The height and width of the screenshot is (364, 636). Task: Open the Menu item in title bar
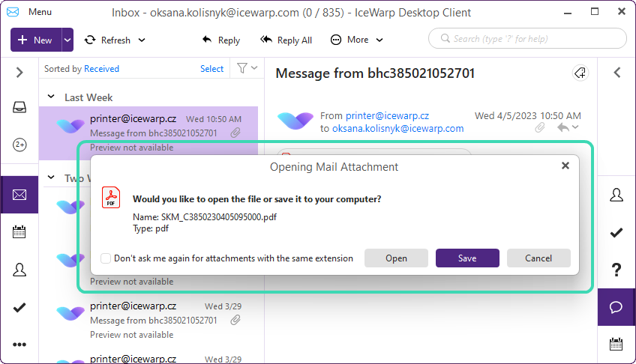(x=40, y=12)
